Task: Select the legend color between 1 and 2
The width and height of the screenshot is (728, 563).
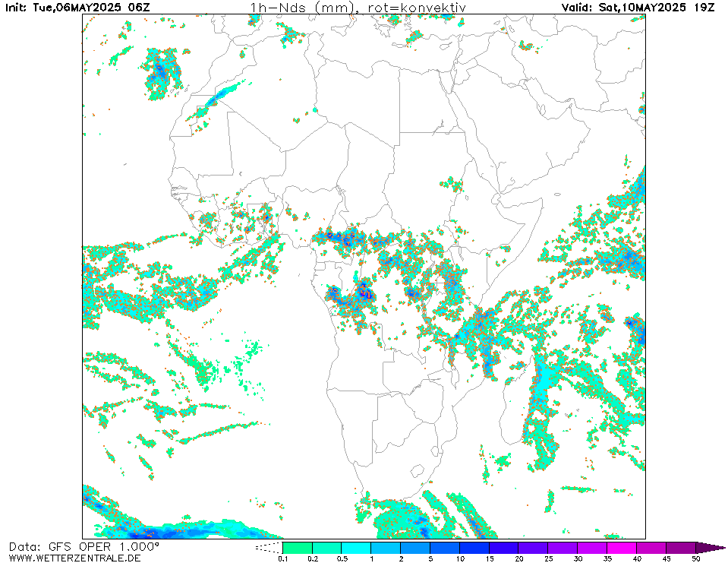Action: 386,548
